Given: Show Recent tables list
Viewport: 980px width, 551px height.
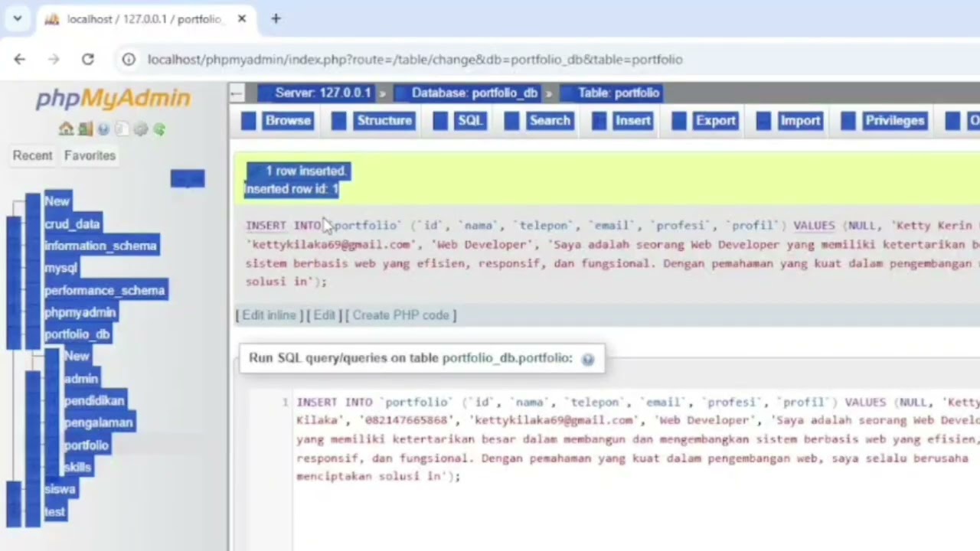Looking at the screenshot, I should [x=32, y=155].
